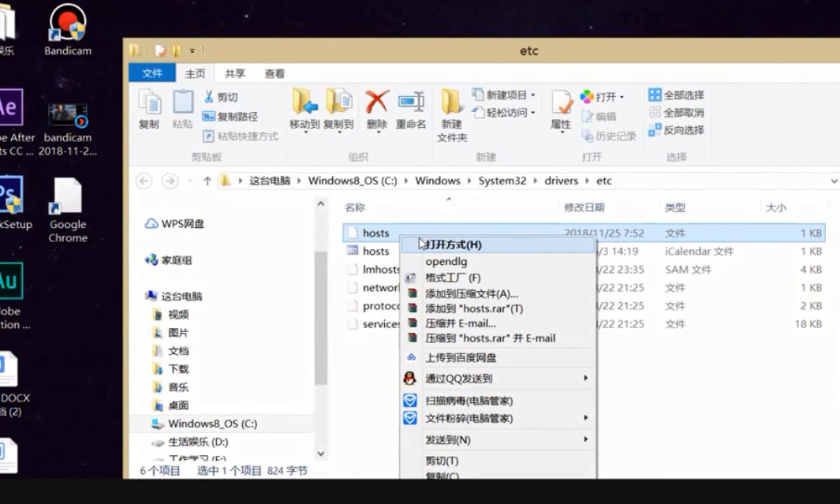Select Homegroup (家庭组) in navigation pane
Viewport: 840px width, 504px height.
coord(169,259)
